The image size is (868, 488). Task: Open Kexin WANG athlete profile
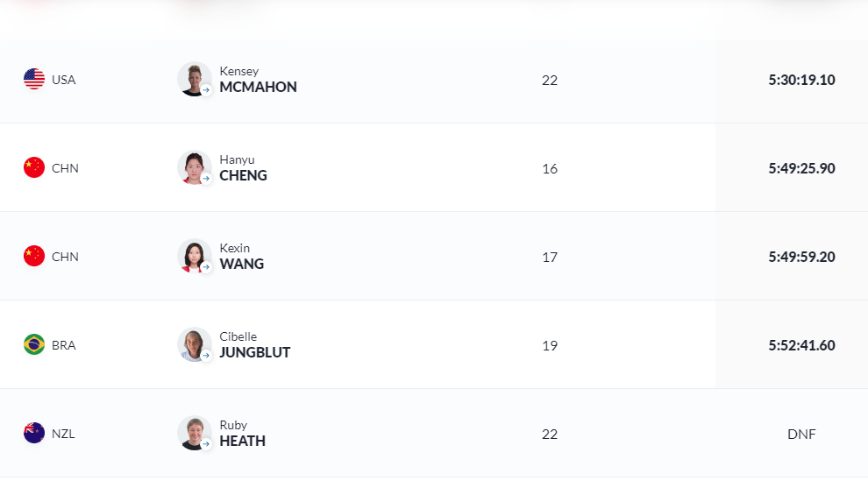coord(241,257)
